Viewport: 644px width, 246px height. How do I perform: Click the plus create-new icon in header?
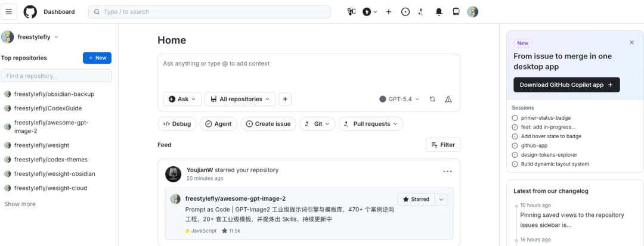(389, 12)
